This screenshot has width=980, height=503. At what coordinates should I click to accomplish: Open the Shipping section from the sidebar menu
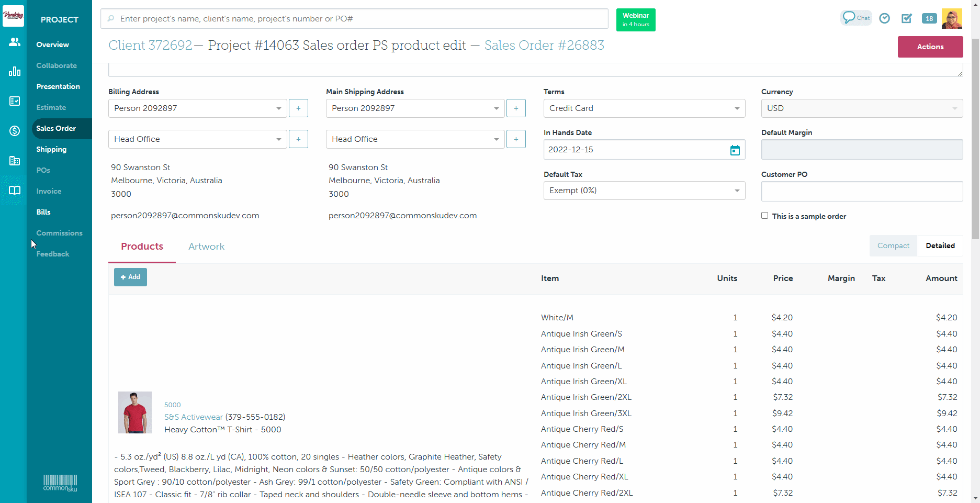point(51,149)
